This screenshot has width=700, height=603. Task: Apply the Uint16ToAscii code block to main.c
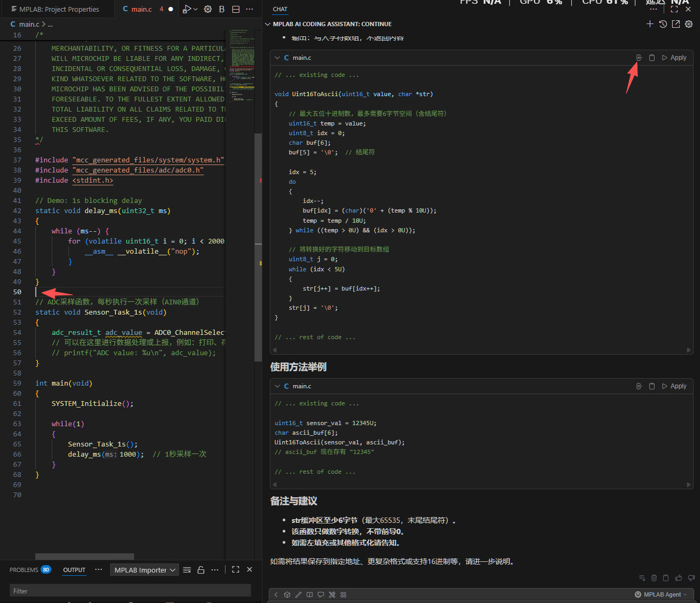coord(674,58)
